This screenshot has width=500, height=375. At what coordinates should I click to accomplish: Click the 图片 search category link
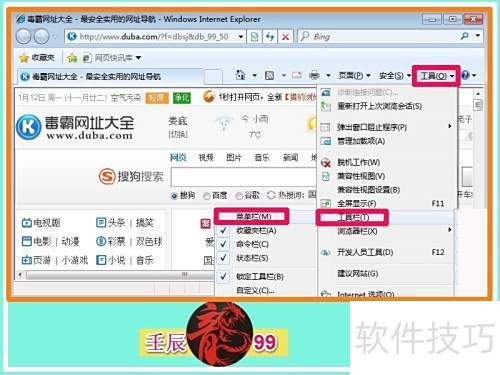coord(234,157)
